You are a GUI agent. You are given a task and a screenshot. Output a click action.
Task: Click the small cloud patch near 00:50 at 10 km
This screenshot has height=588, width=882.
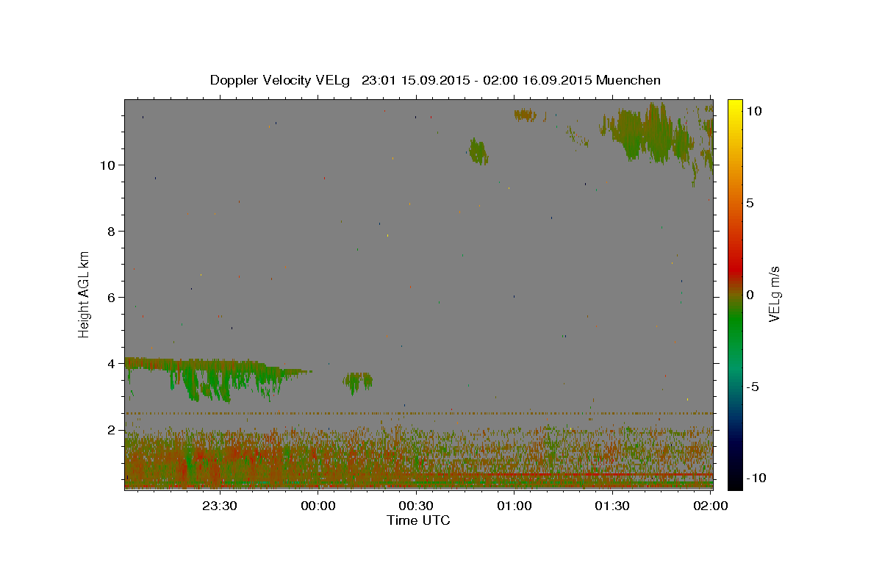click(x=478, y=151)
